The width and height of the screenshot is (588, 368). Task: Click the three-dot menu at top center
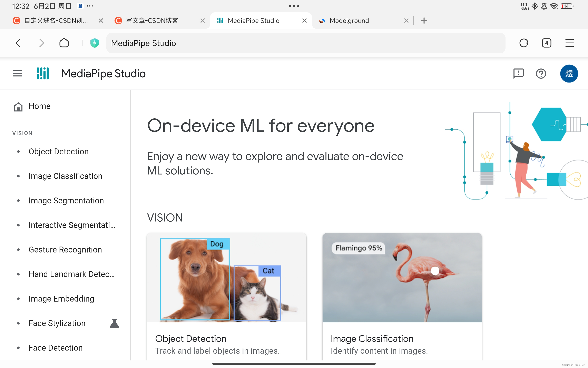pos(294,6)
